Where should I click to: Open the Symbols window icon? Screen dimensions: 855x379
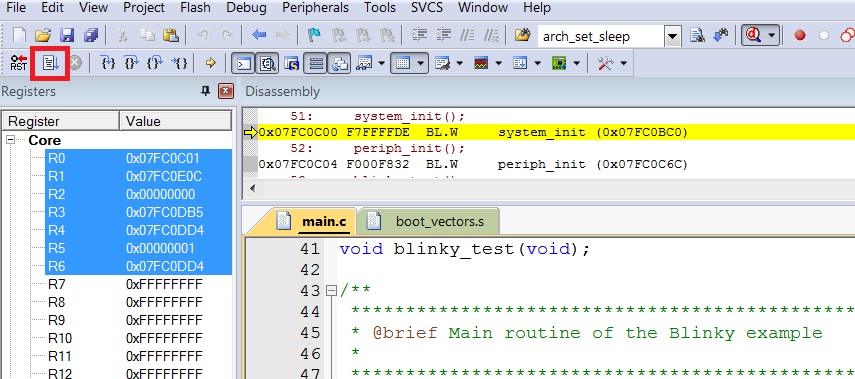(292, 64)
